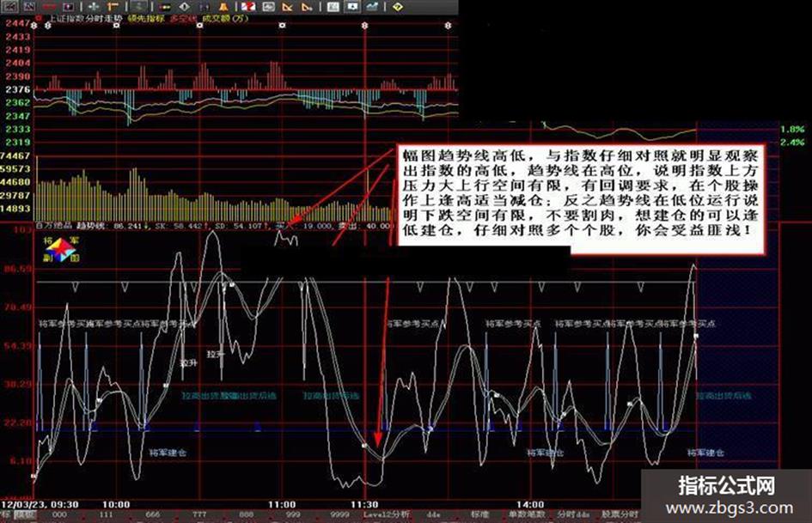This screenshot has height=523, width=812.
Task: Select the 999 tab in bottom bar
Action: click(293, 514)
